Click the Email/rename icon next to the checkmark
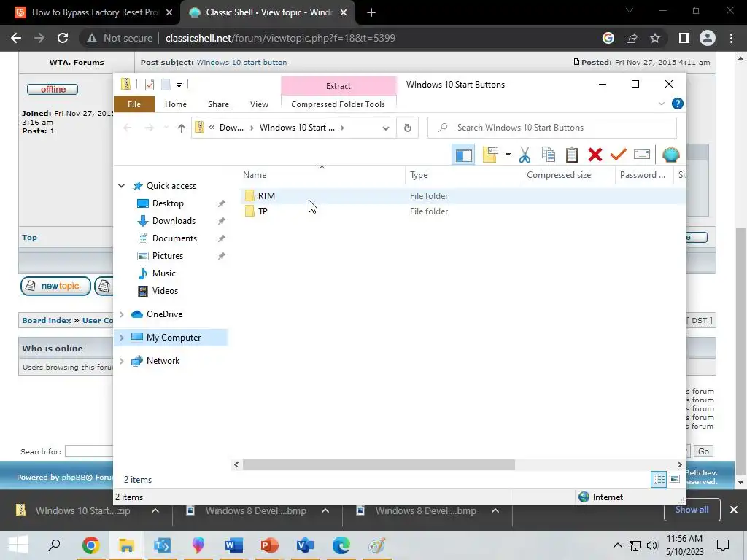747x560 pixels. click(642, 155)
